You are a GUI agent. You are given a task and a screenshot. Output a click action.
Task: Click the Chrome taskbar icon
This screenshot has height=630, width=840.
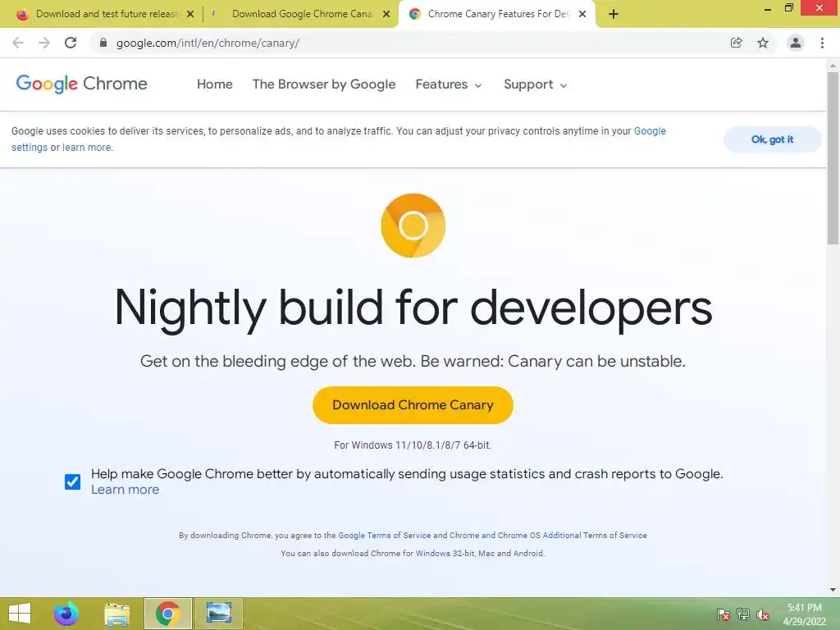tap(167, 614)
